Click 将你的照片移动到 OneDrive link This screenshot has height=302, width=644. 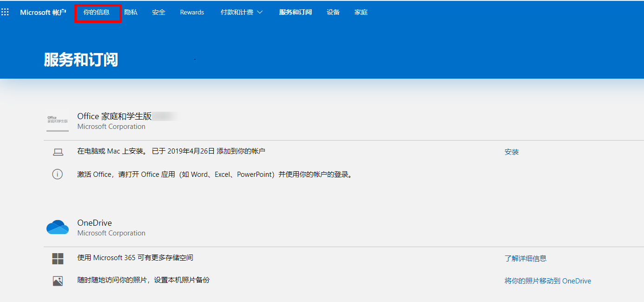[547, 281]
